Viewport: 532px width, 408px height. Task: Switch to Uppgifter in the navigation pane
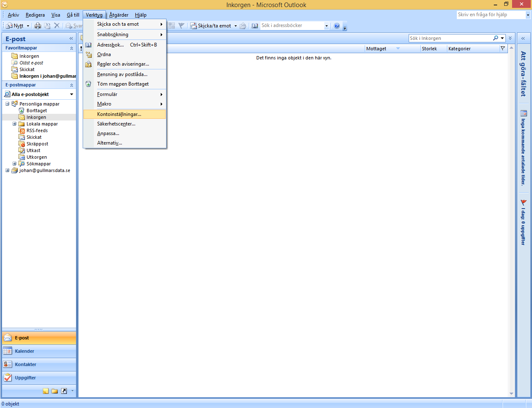click(39, 378)
